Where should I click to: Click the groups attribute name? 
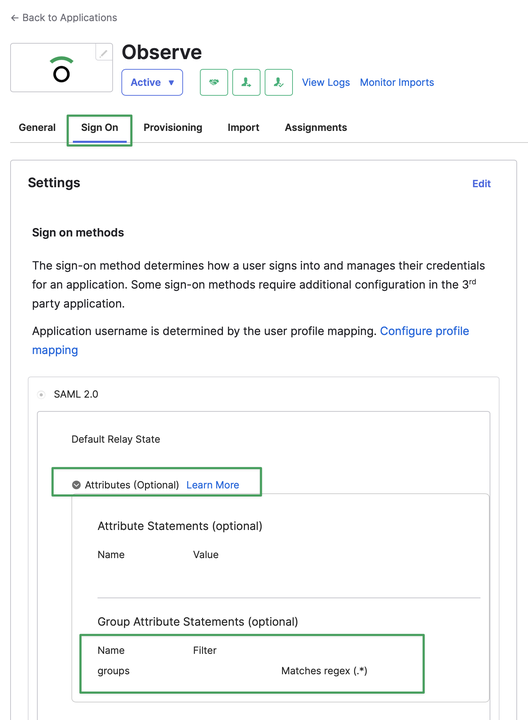click(113, 671)
